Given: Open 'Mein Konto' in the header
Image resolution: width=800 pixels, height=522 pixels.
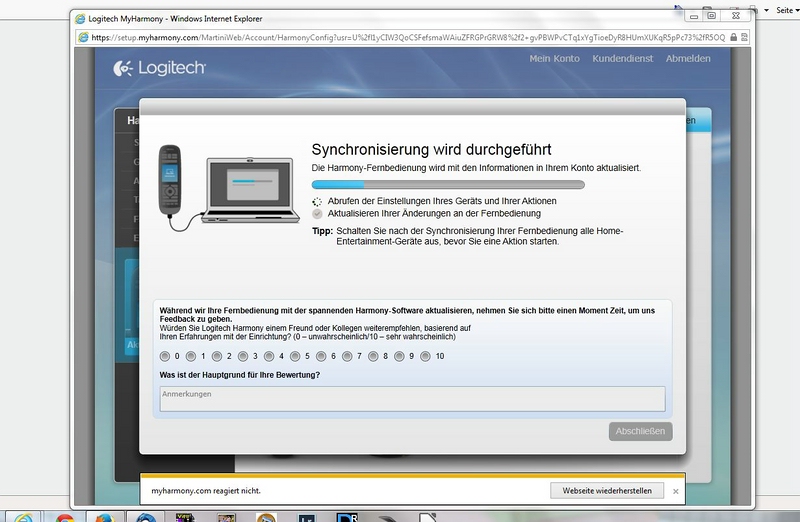Looking at the screenshot, I should [x=554, y=59].
